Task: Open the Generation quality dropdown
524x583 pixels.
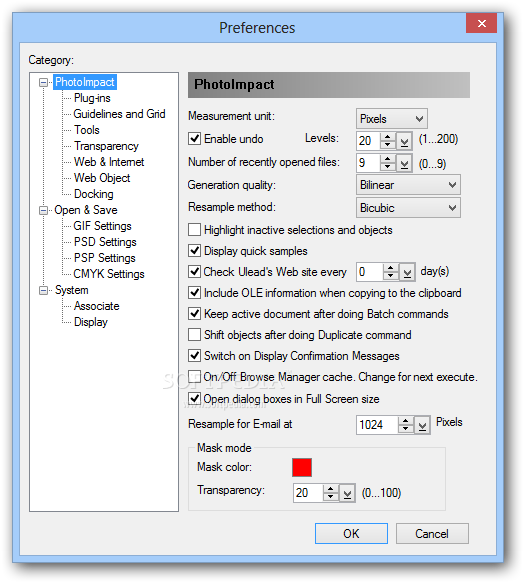Action: pos(408,185)
